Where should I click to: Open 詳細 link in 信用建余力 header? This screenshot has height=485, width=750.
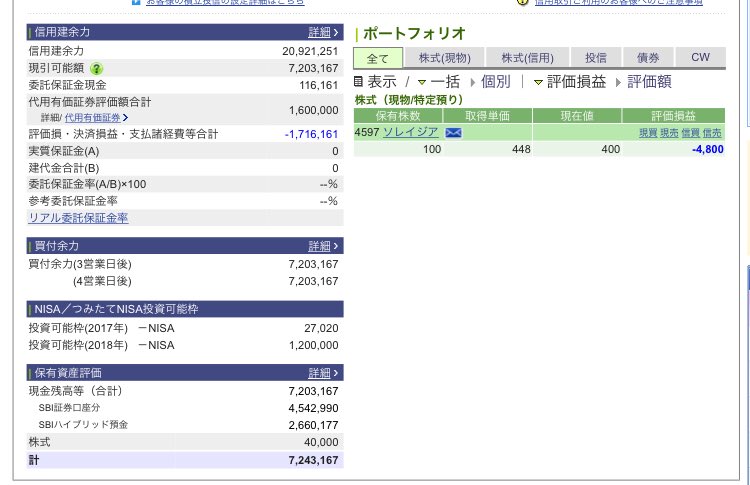(x=323, y=32)
